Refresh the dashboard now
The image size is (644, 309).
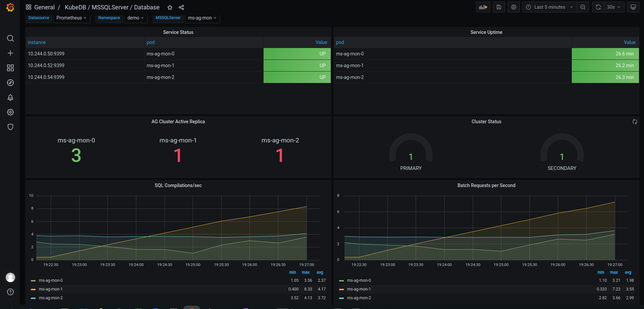pyautogui.click(x=598, y=7)
